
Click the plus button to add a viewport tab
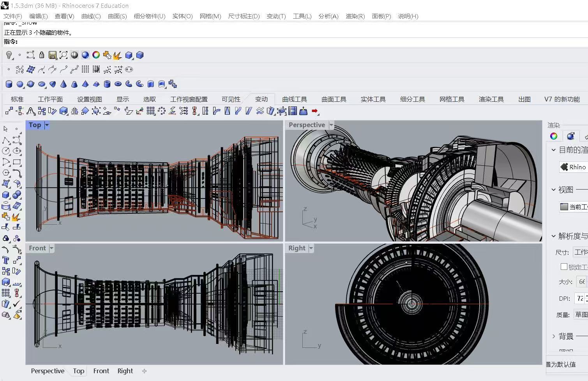click(x=144, y=371)
